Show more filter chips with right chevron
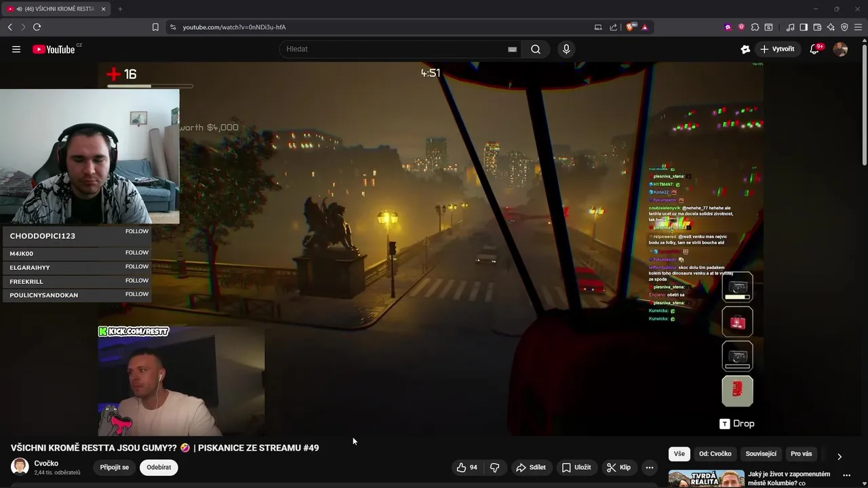Viewport: 868px width, 488px height. [840, 456]
